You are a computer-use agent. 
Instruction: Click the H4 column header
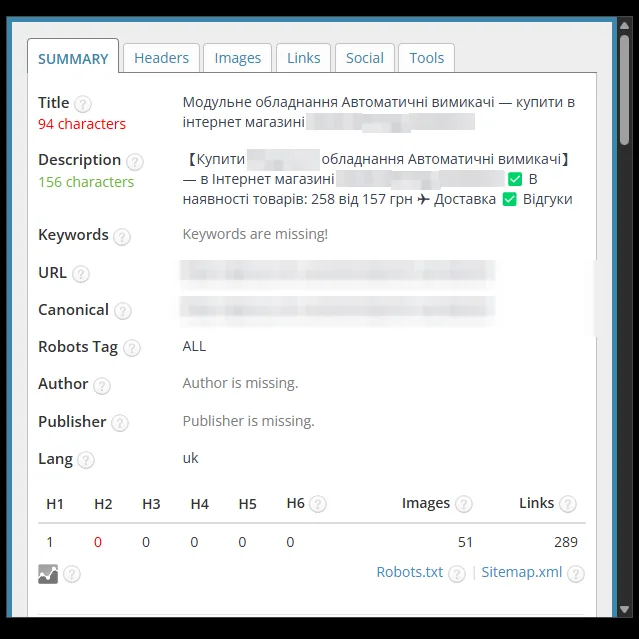click(x=200, y=504)
